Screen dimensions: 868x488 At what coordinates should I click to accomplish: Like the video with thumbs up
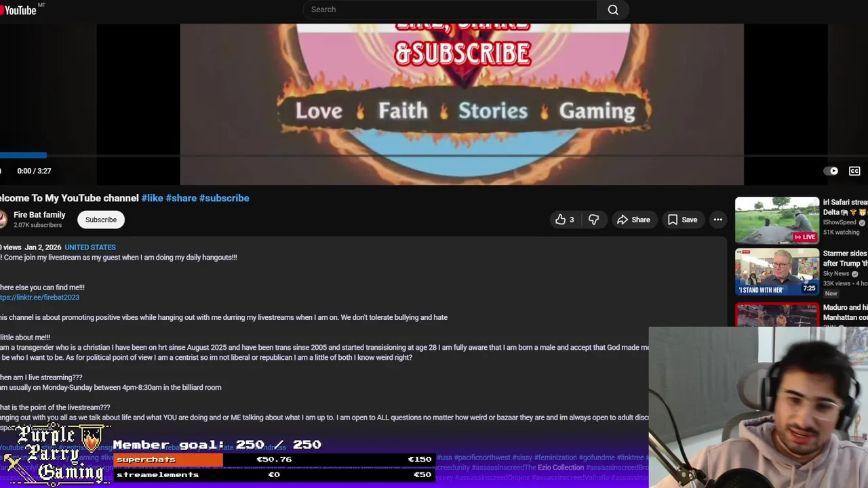[564, 220]
